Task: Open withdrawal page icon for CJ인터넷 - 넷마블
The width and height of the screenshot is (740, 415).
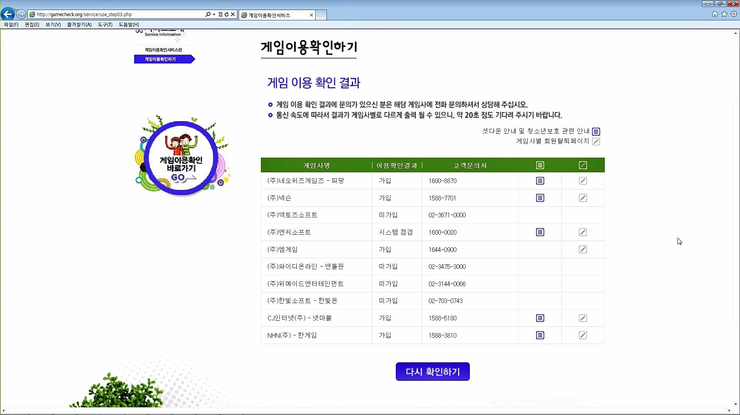Action: [x=583, y=318]
